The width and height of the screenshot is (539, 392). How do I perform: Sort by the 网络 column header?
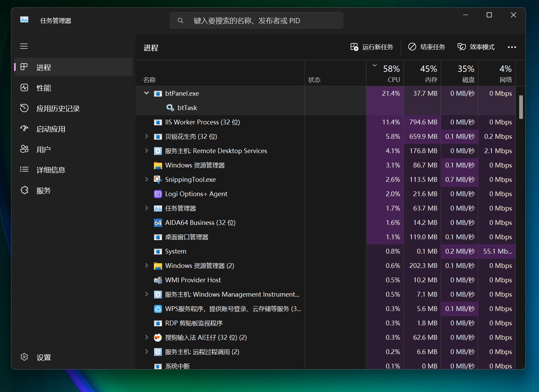click(497, 73)
